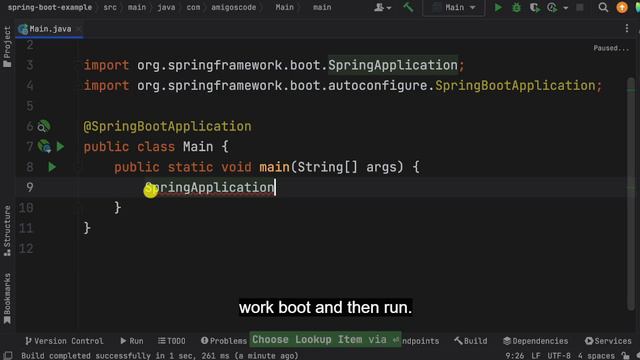This screenshot has height=360, width=640.
Task: Click line number 12 in the gutter
Action: click(26, 248)
